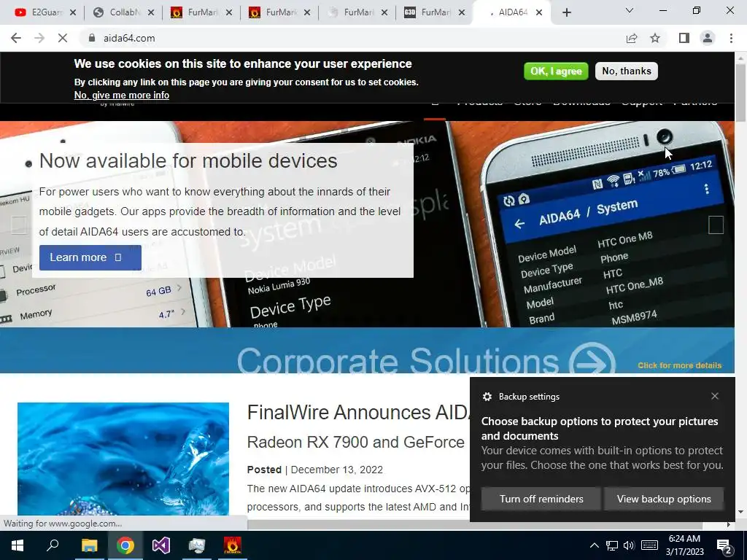This screenshot has height=560, width=747.
Task: Click Turn off reminders
Action: tap(541, 499)
